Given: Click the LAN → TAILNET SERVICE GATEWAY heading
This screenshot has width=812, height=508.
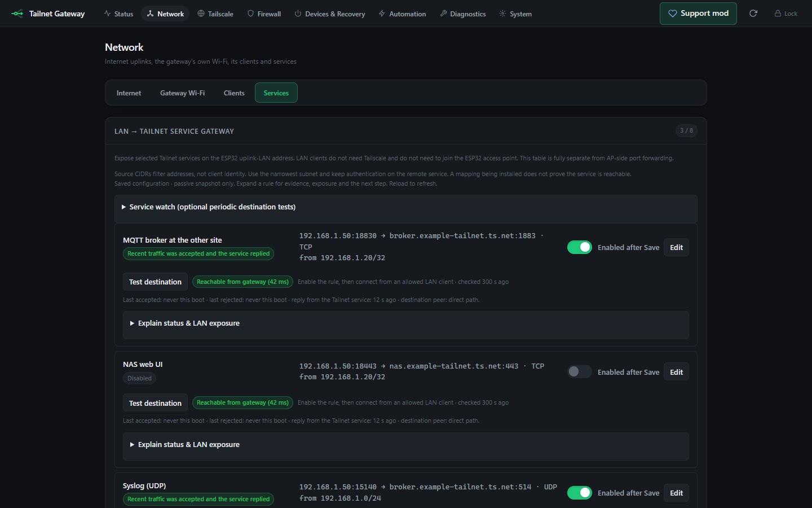Looking at the screenshot, I should [x=174, y=131].
